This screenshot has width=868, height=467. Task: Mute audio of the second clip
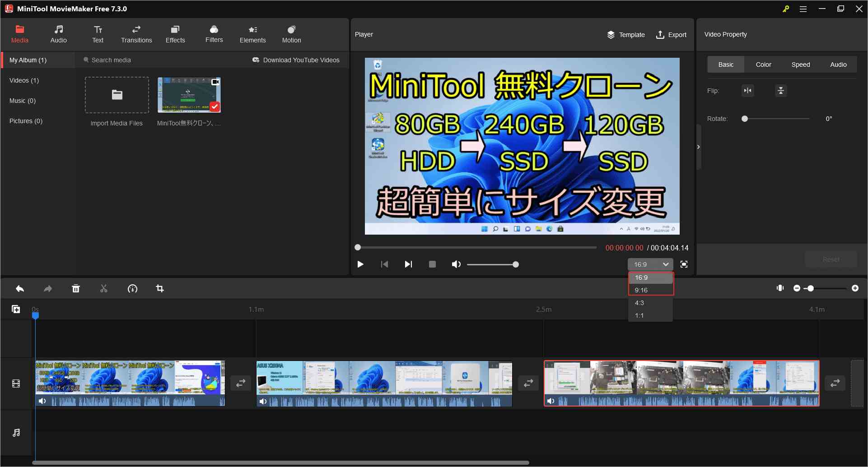pyautogui.click(x=263, y=401)
